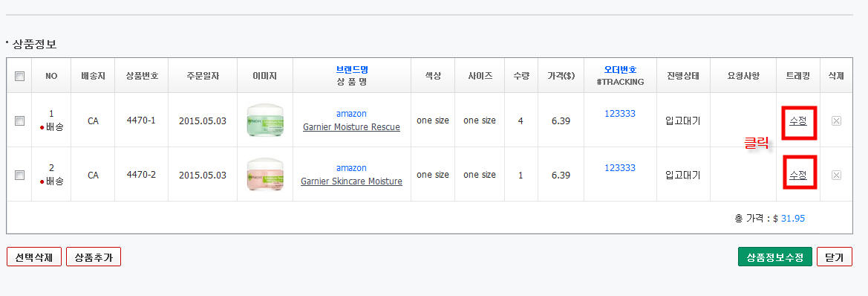Tick the select-all checkbox in the table header
Screen dimensions: 868x296
tap(19, 77)
